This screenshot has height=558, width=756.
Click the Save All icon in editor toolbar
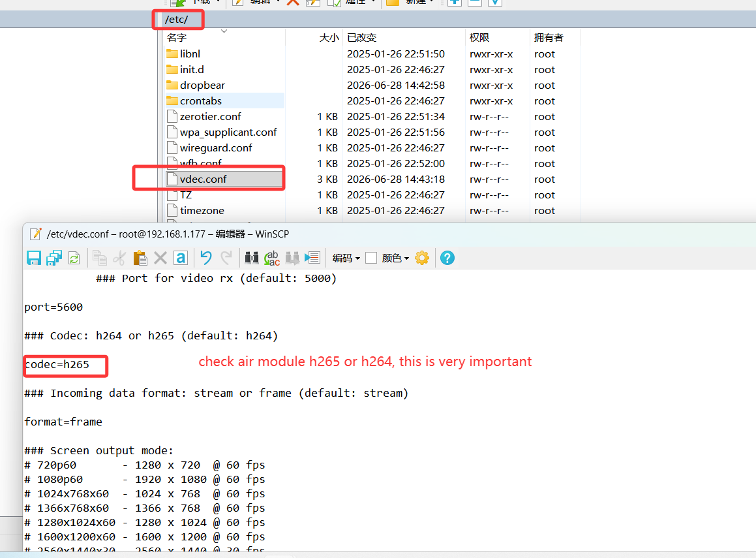click(54, 258)
